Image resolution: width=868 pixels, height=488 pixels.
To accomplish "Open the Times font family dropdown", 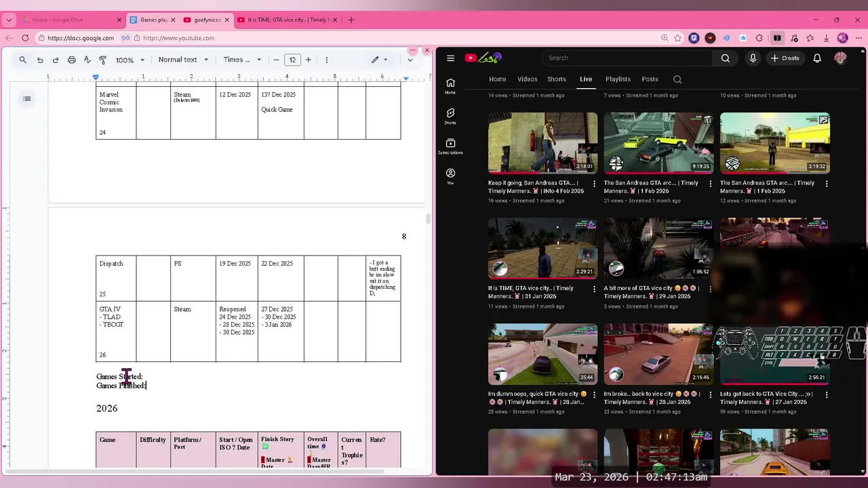I will 242,60.
